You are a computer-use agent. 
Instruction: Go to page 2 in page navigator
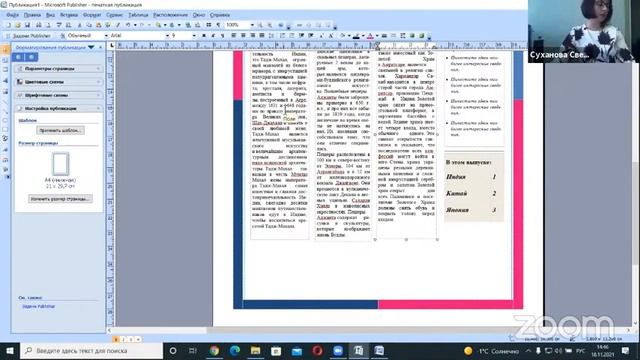tap(124, 339)
